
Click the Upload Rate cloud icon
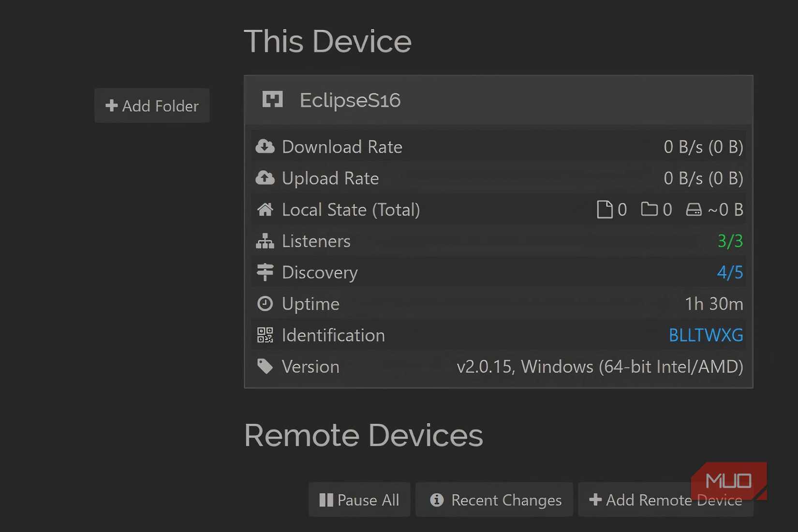265,178
